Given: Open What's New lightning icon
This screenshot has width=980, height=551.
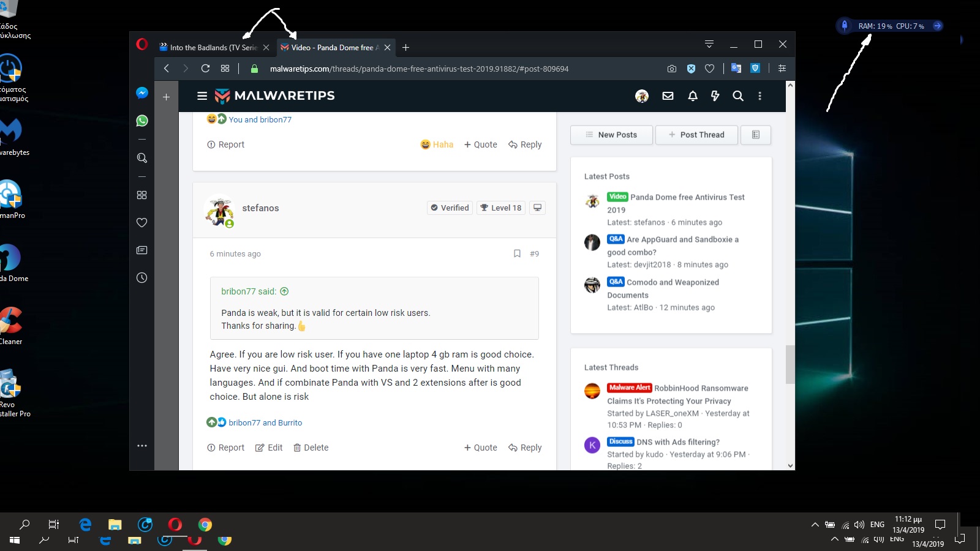Looking at the screenshot, I should pyautogui.click(x=715, y=96).
